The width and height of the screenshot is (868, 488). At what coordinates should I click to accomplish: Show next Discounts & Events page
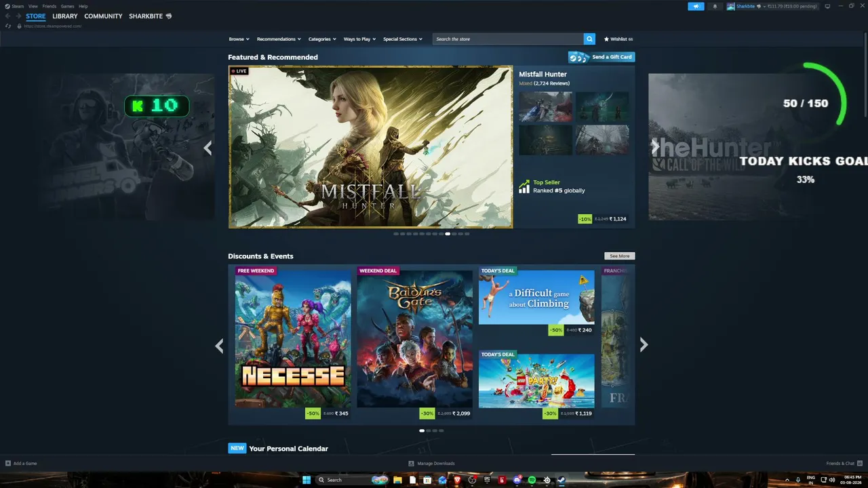(x=644, y=345)
